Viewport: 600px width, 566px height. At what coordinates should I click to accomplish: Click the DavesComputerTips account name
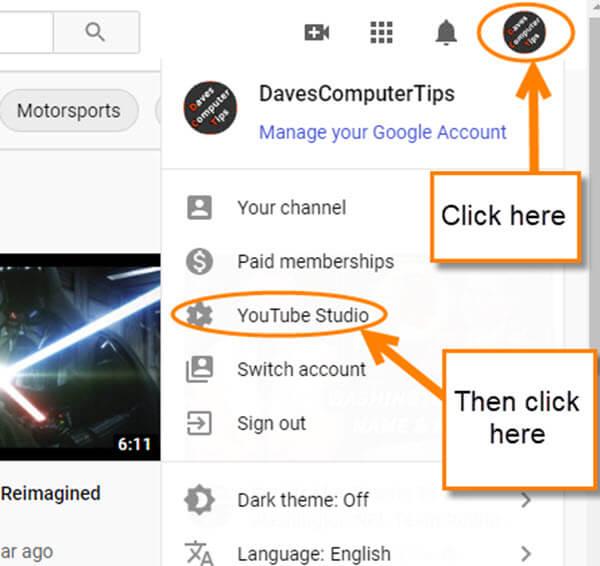[357, 94]
